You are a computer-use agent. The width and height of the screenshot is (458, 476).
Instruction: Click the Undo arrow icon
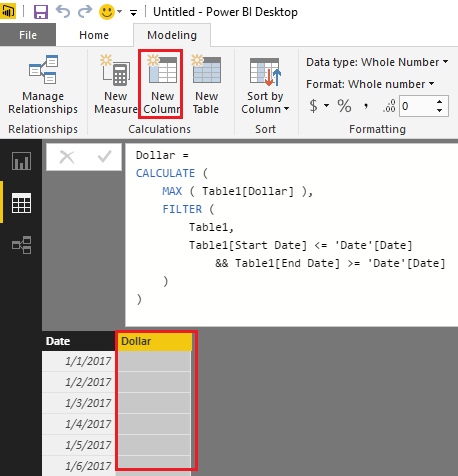(63, 12)
